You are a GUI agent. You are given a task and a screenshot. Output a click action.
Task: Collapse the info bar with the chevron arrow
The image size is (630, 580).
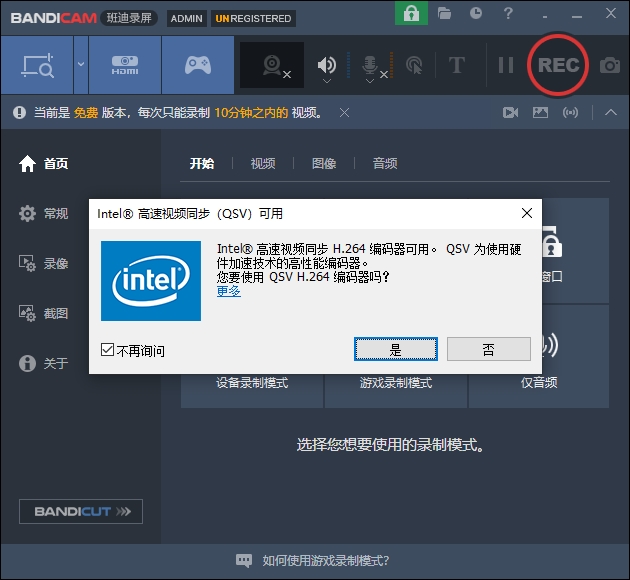(x=611, y=112)
